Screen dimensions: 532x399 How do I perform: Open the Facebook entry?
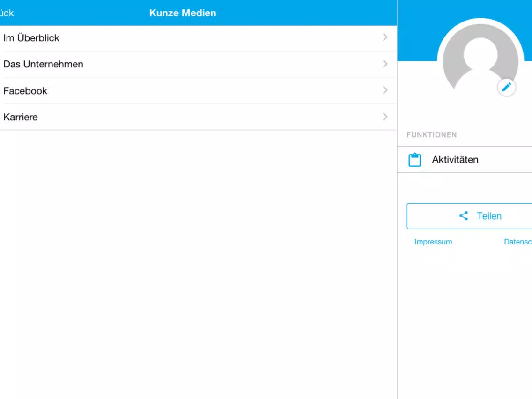(199, 90)
